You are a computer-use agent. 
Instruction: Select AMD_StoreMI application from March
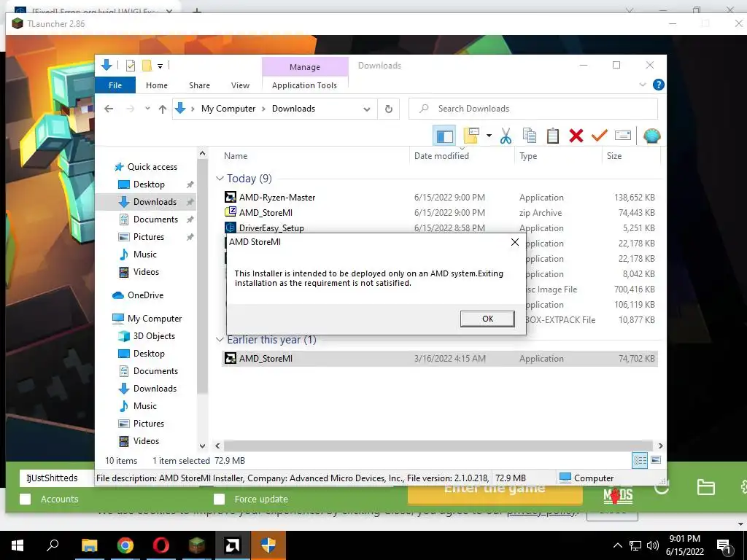point(440,359)
